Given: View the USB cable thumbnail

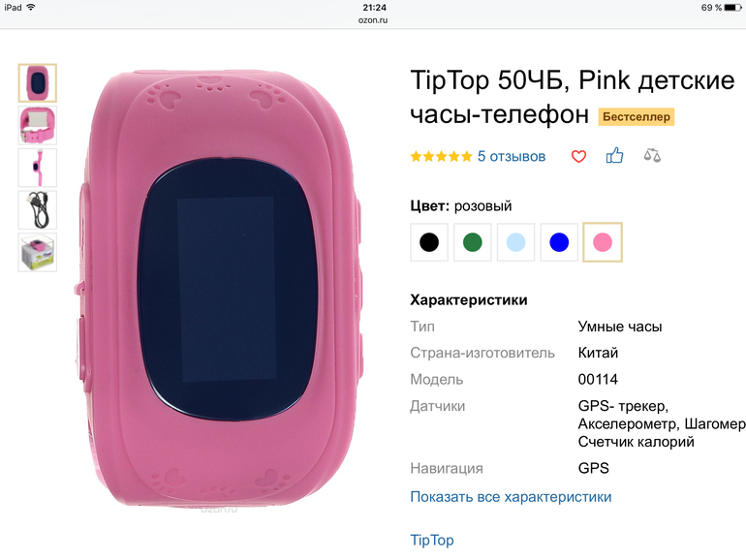Looking at the screenshot, I should coord(38,210).
